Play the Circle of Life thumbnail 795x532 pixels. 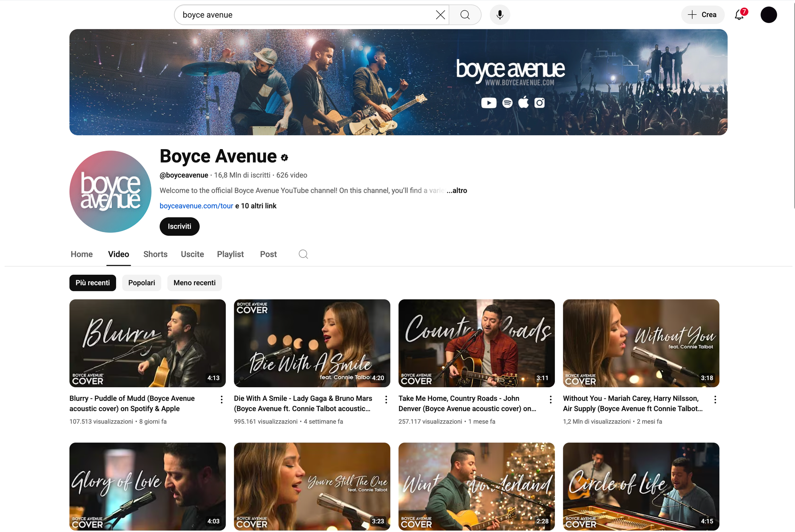(641, 487)
